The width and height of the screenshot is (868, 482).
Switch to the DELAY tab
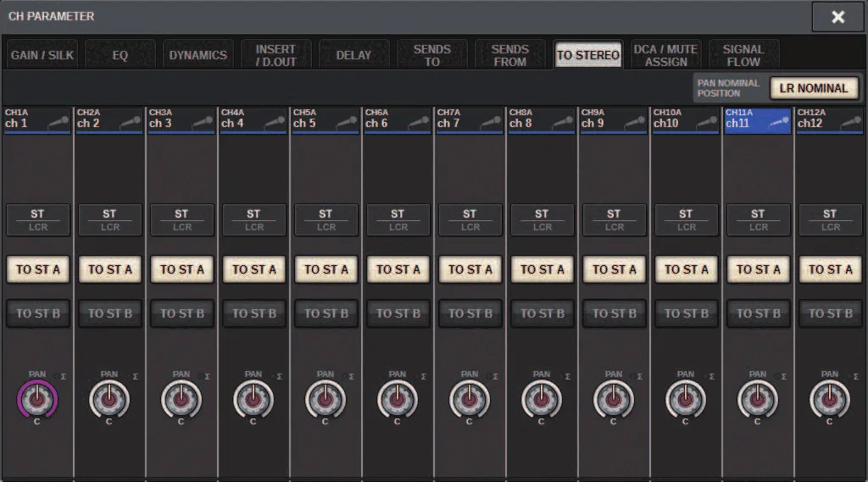click(x=353, y=55)
